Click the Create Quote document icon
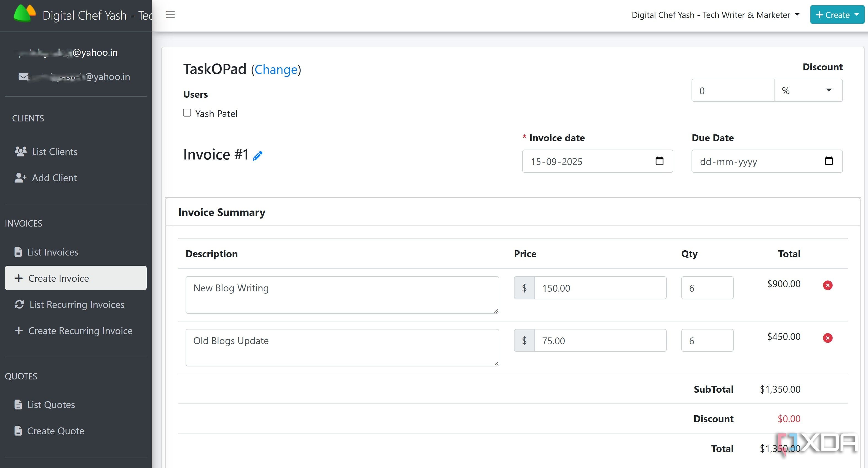Image resolution: width=868 pixels, height=468 pixels. [18, 430]
